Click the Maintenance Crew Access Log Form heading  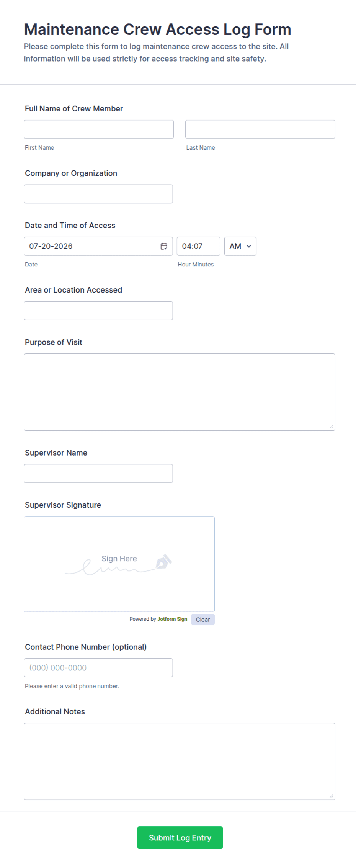(157, 29)
